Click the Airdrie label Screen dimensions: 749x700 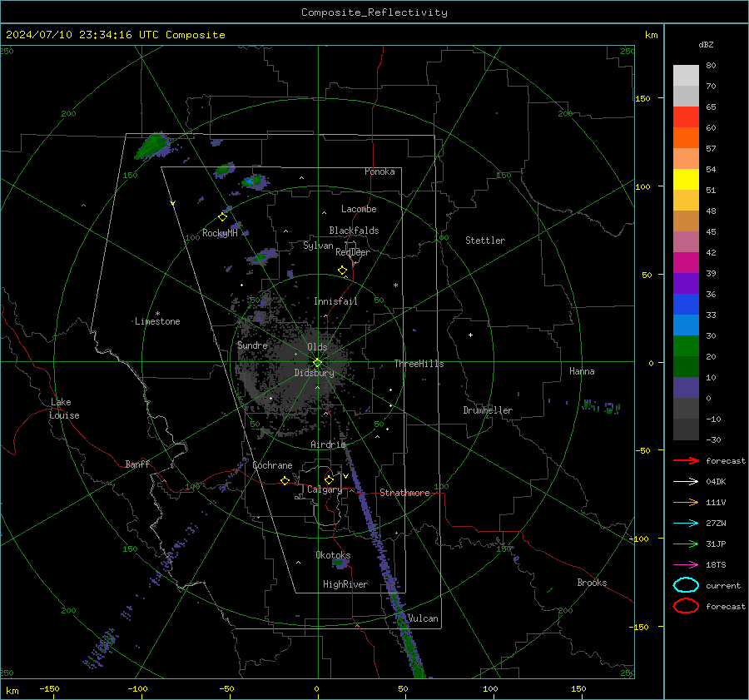[328, 444]
